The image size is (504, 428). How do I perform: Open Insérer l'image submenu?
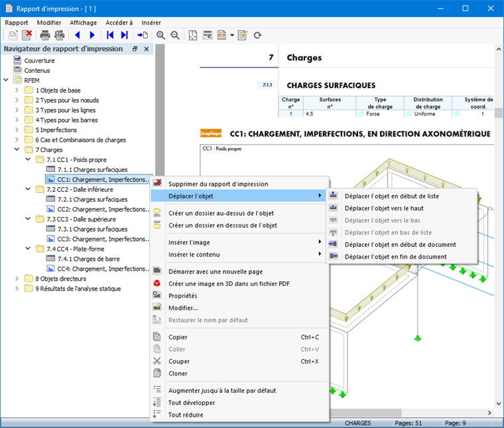(x=240, y=242)
